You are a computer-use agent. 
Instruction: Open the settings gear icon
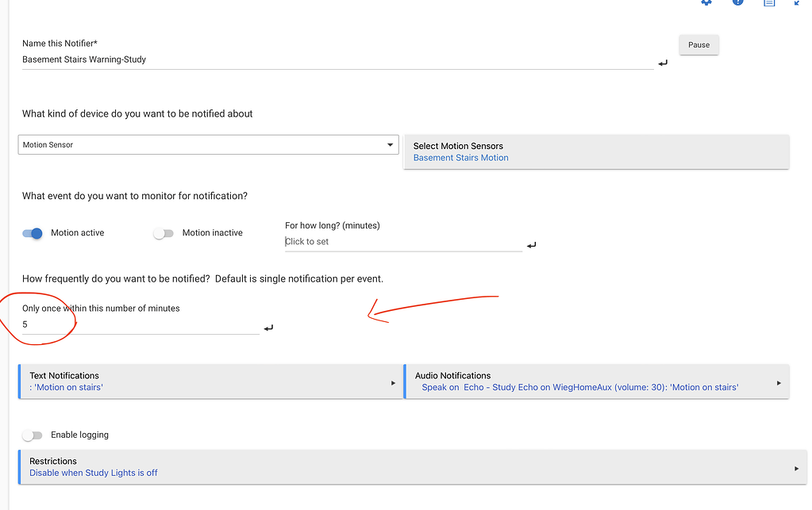pos(706,2)
